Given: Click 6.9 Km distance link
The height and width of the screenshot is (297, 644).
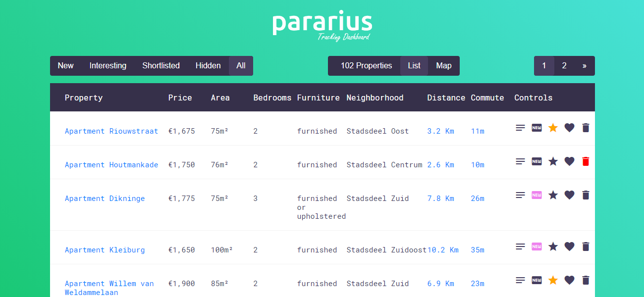Looking at the screenshot, I should 441,284.
